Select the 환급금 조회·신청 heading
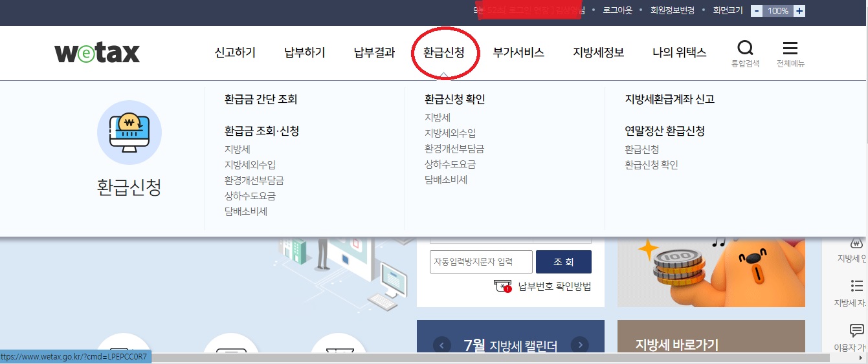The image size is (868, 364). coord(262,131)
